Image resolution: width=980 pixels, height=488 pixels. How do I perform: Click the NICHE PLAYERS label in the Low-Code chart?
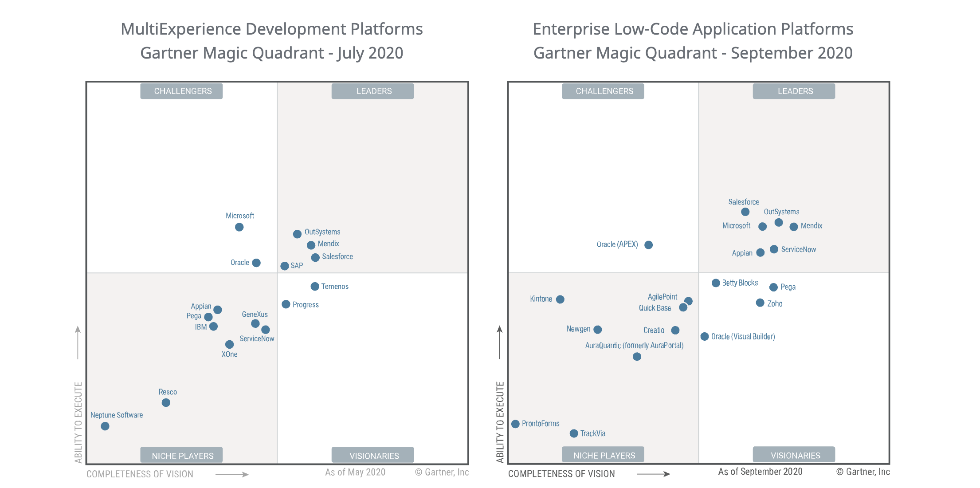click(x=603, y=455)
